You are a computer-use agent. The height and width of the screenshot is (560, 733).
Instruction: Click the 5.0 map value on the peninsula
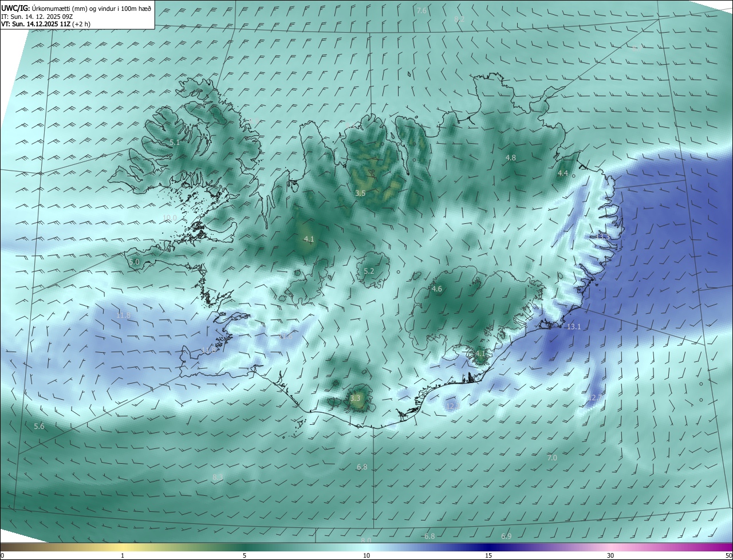(x=135, y=262)
